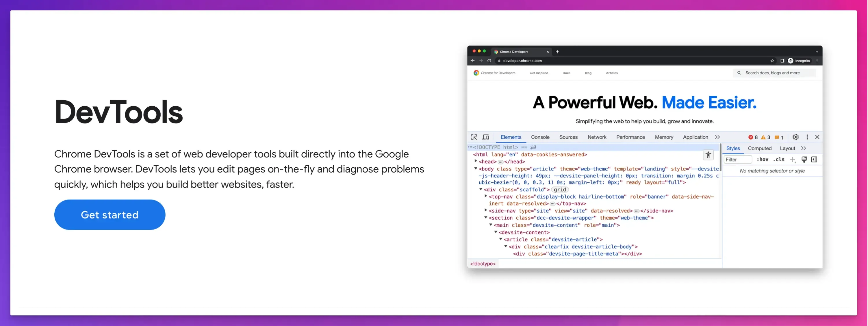Click the Search docs, blogs and more field
Image resolution: width=868 pixels, height=326 pixels.
(774, 73)
